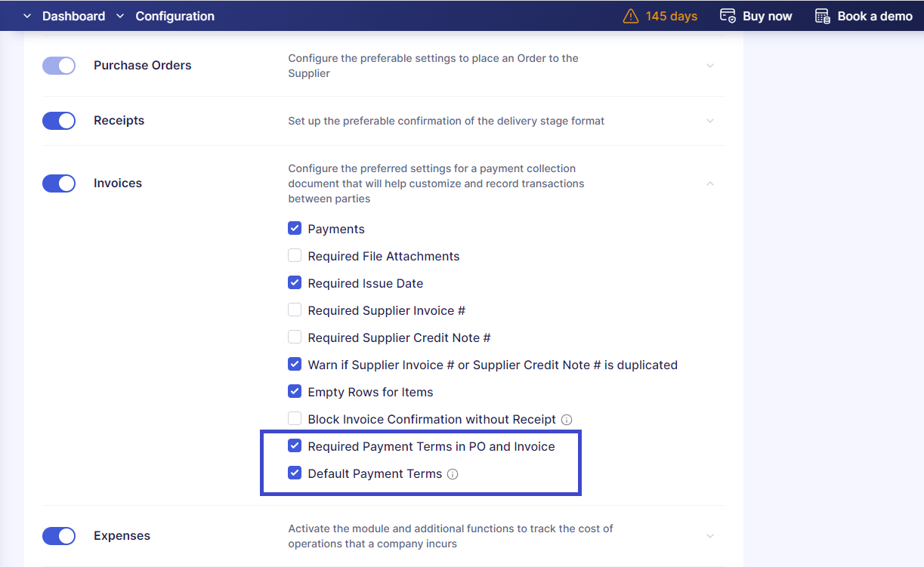Disable the Invoices module toggle
The width and height of the screenshot is (924, 567).
coord(59,183)
